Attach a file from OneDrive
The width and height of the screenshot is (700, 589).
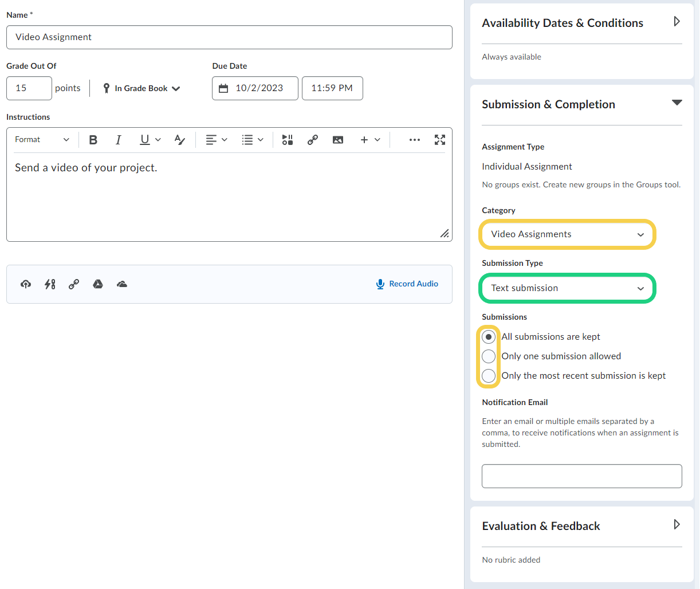[122, 284]
